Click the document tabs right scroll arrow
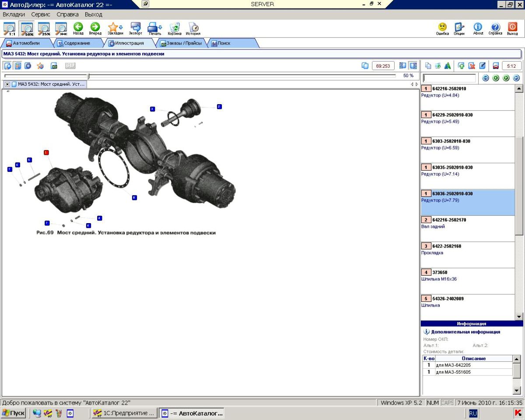 (416, 84)
